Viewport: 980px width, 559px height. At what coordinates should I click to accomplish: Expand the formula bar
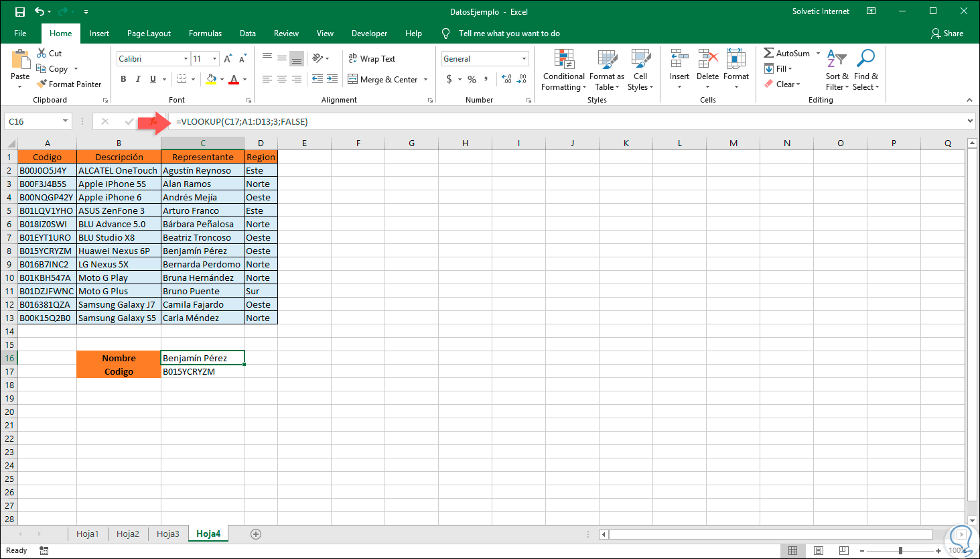coord(970,121)
